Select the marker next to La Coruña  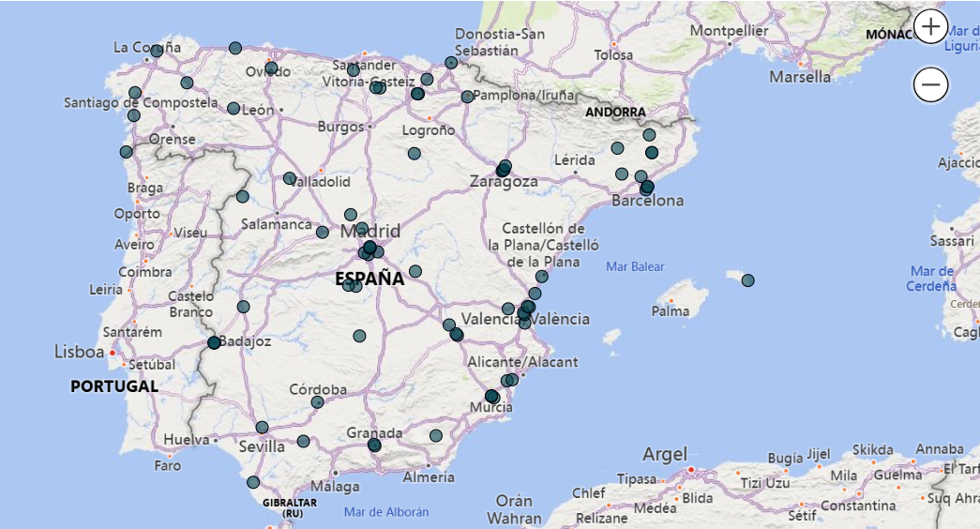click(x=157, y=52)
